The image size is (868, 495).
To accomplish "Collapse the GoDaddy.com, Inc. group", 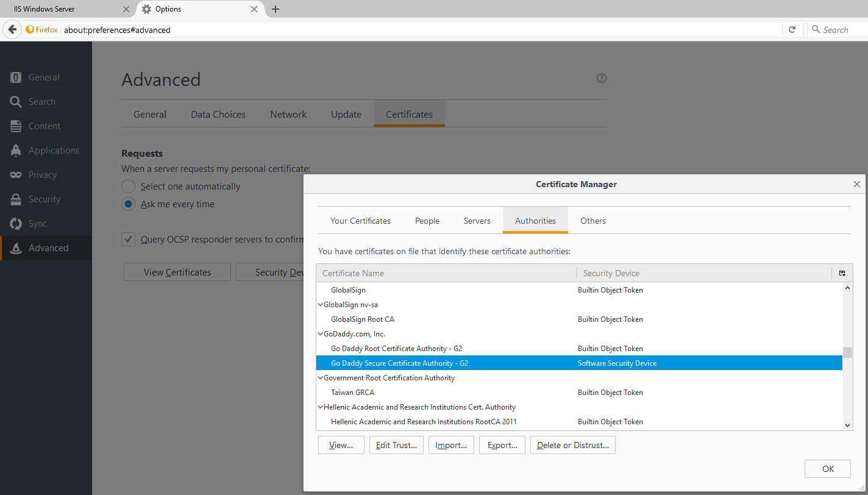I will coord(321,334).
